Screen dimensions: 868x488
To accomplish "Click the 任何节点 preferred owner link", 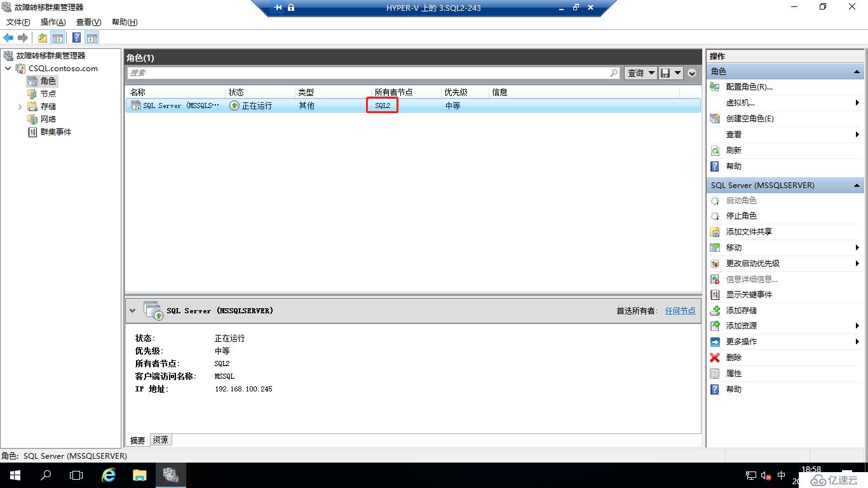I will (x=680, y=311).
